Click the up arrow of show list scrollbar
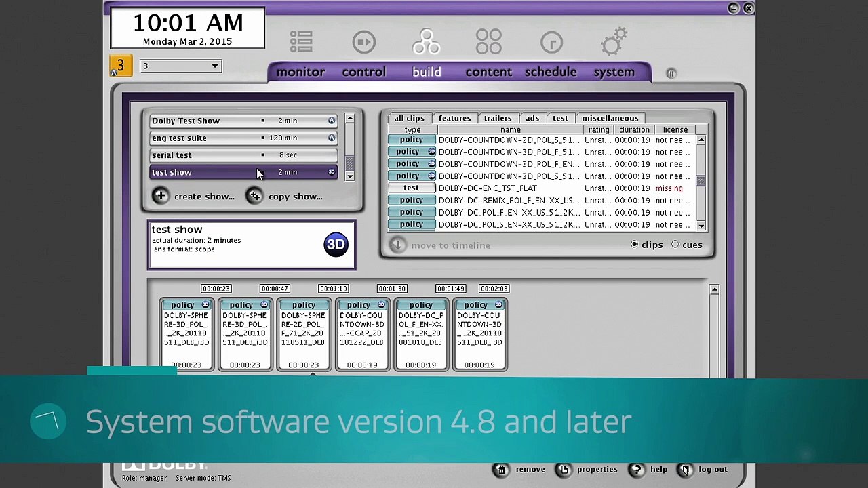The height and width of the screenshot is (488, 868). click(349, 119)
